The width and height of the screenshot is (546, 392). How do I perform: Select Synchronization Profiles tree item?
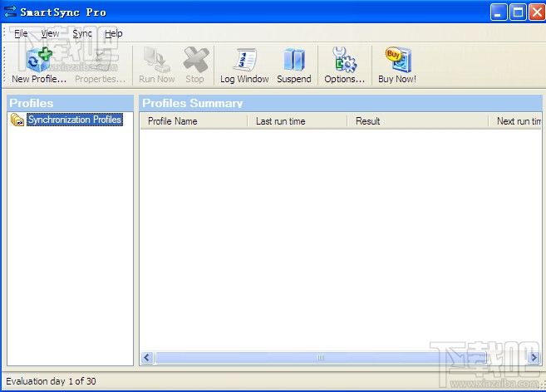point(75,120)
